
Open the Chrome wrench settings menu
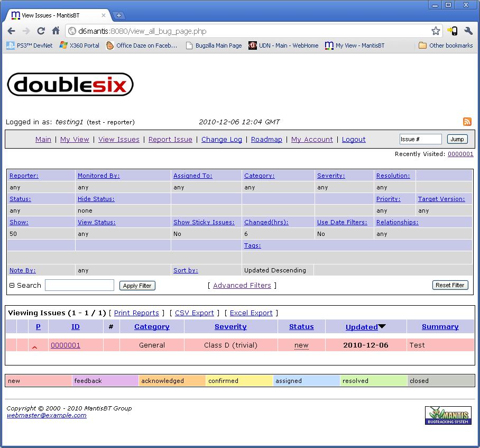tap(468, 31)
